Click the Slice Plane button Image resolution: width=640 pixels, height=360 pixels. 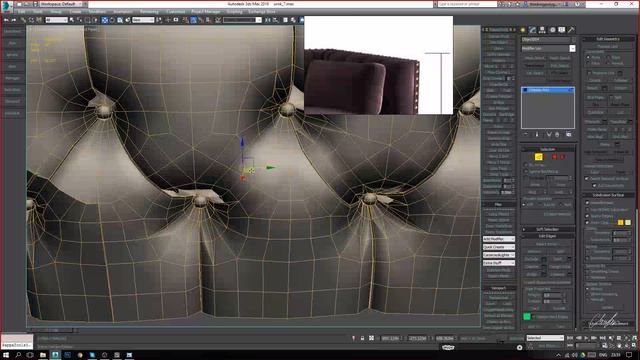coord(596,98)
